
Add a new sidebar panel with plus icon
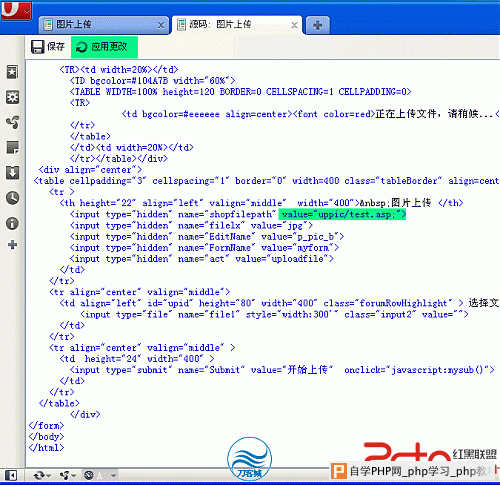(x=12, y=245)
